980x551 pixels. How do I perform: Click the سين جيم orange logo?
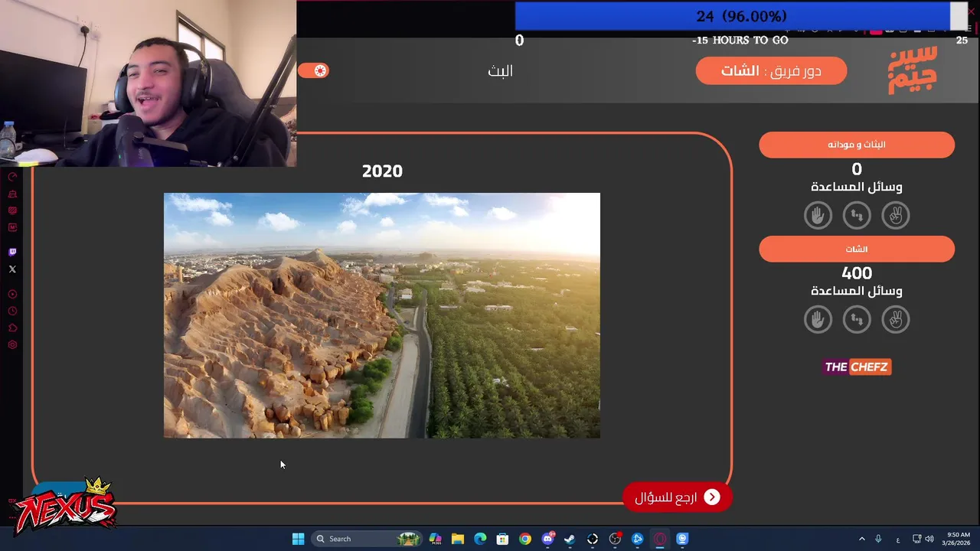point(912,70)
